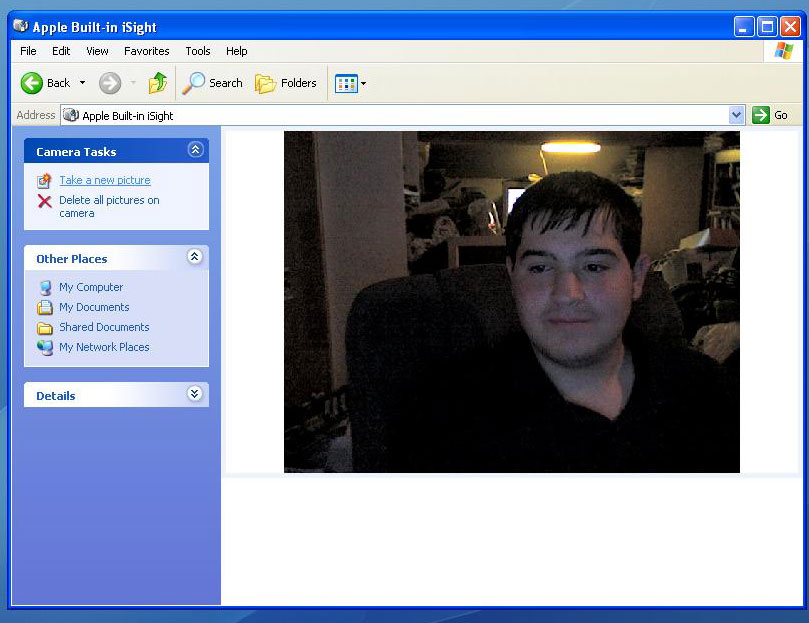Click the red X delete icon
The width and height of the screenshot is (809, 623).
[x=45, y=201]
